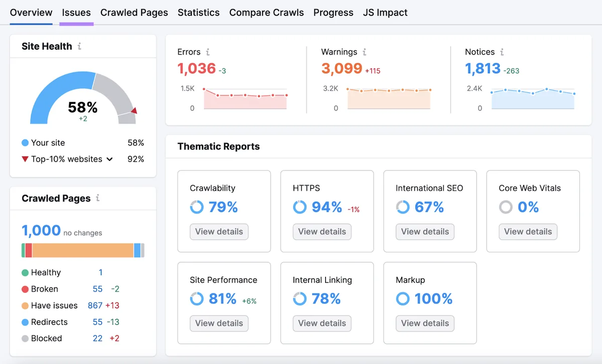The image size is (602, 364).
Task: Click the Errors trend chart
Action: click(x=245, y=98)
